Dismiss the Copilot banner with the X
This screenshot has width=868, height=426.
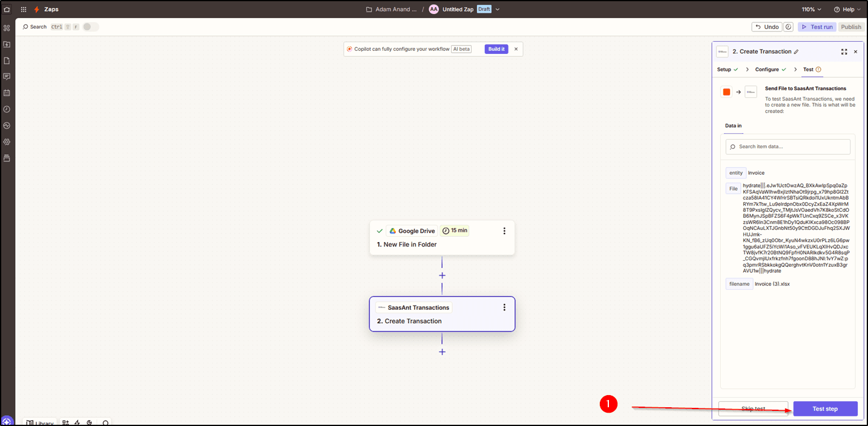516,49
